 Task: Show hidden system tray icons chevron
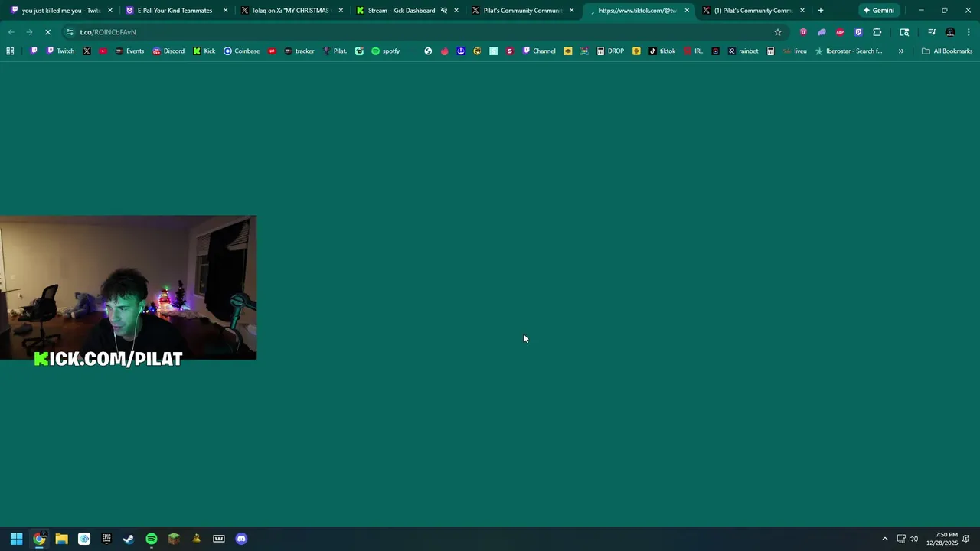point(885,539)
